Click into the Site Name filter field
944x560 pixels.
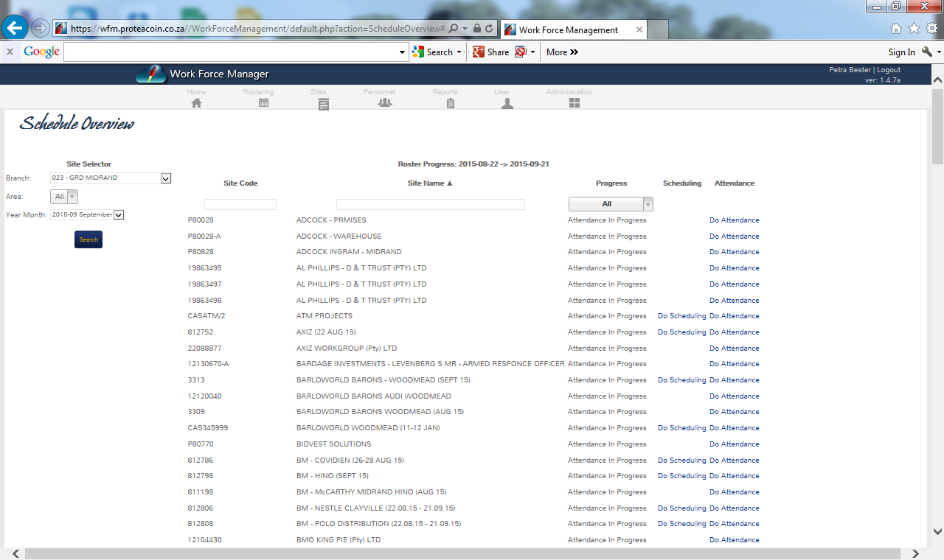point(431,204)
